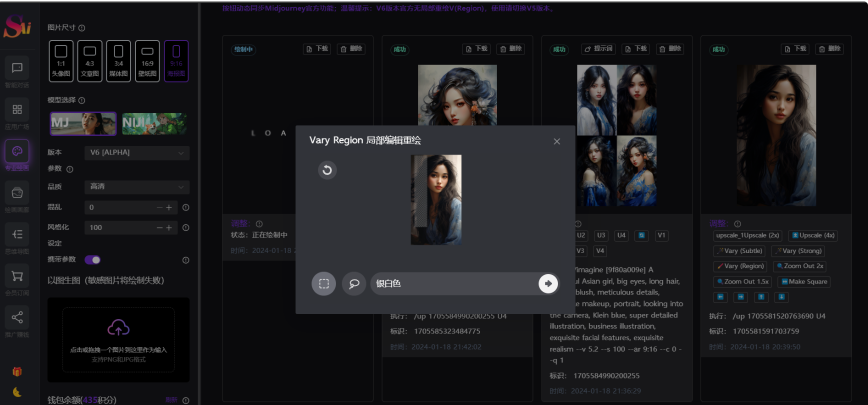Increase the 风格化 value with plus
Image resolution: width=868 pixels, height=405 pixels.
click(x=169, y=227)
